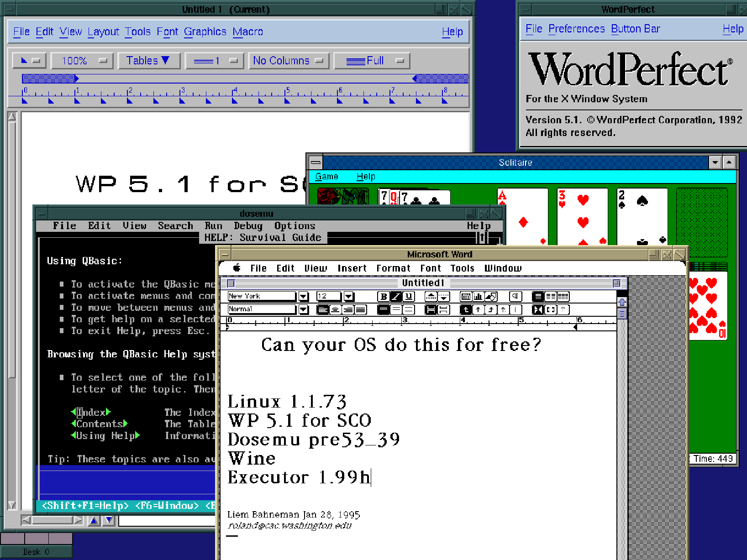The image size is (747, 560).
Task: Toggle Bold in Microsoft Word ribbon
Action: (384, 297)
